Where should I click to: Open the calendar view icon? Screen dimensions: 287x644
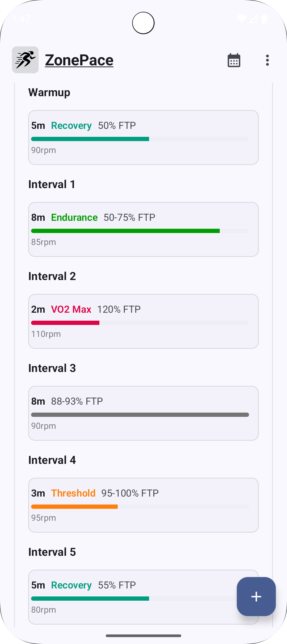234,60
